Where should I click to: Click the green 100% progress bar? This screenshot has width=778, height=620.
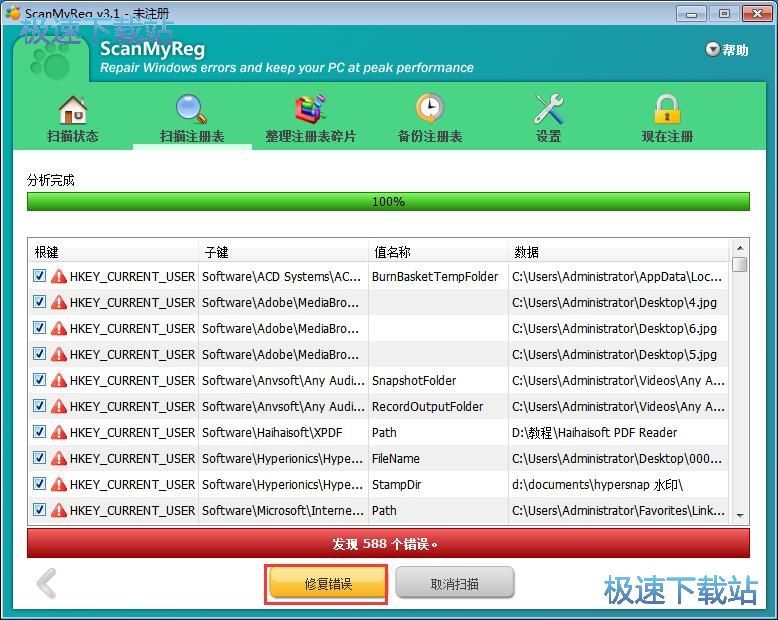[x=388, y=202]
